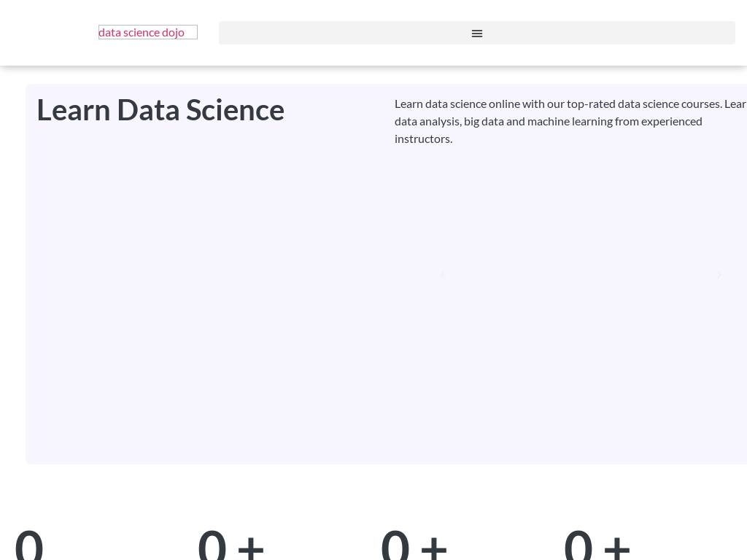Click the data science dojo logo link
Screen dimensions: 747x560
tap(147, 32)
